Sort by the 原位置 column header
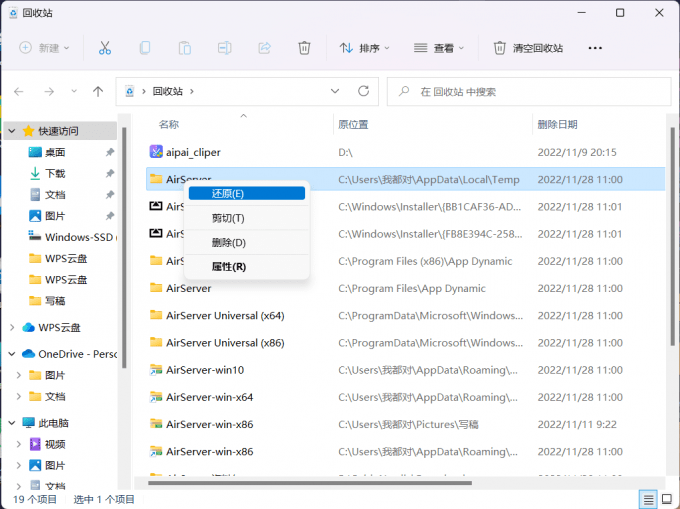The image size is (680, 509). pos(353,125)
